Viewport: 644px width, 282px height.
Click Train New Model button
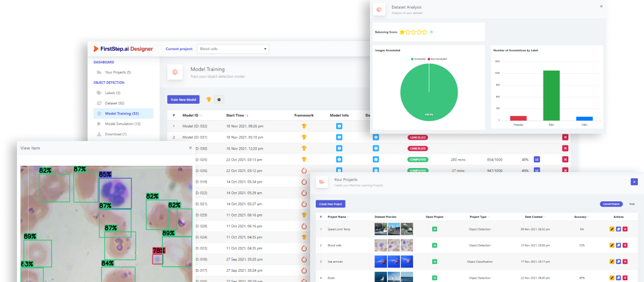click(x=183, y=99)
